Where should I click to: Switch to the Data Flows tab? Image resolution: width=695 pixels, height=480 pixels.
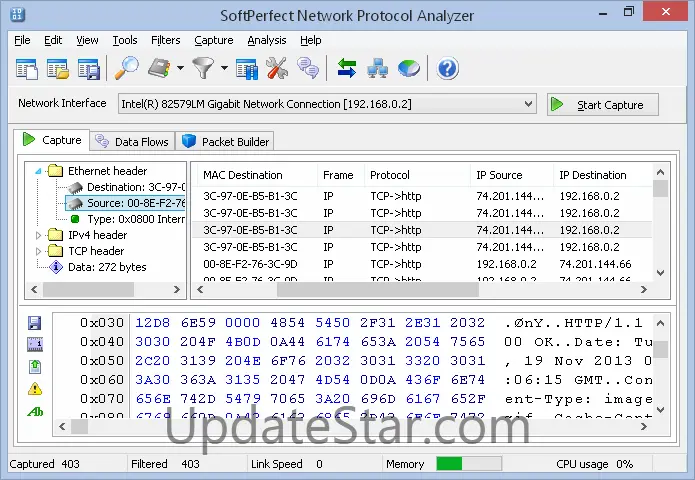pos(132,142)
